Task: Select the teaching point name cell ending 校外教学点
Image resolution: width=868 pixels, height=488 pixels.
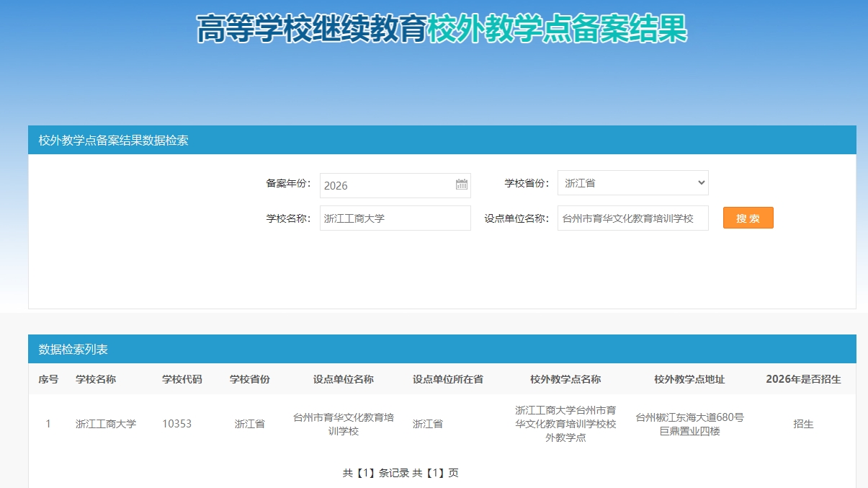Action: pos(565,423)
